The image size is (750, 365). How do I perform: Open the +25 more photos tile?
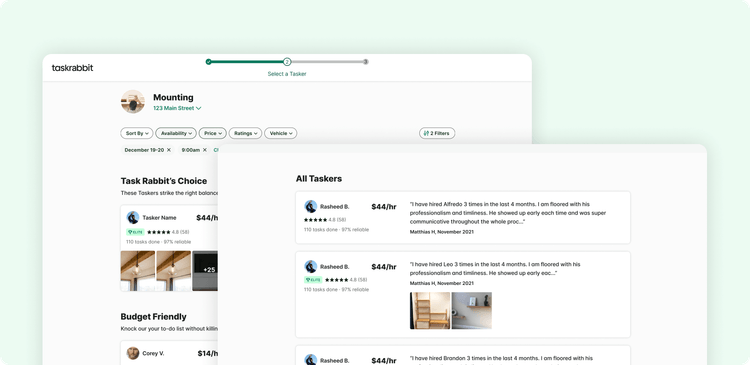pos(205,271)
